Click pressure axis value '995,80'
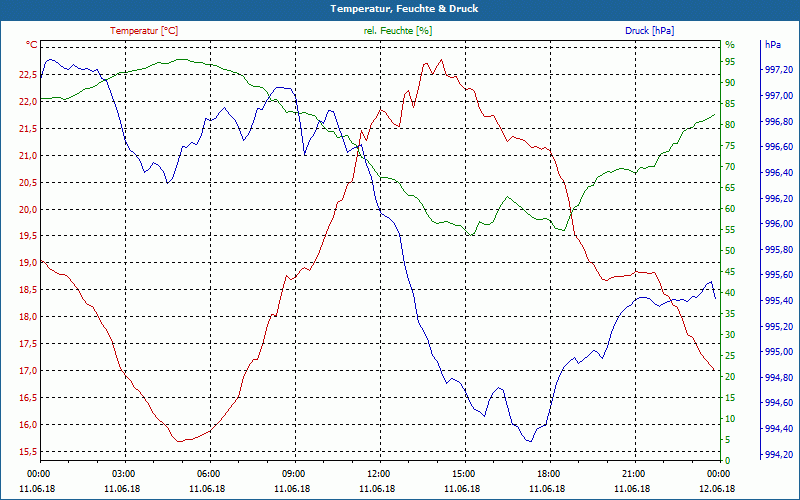 [x=780, y=249]
